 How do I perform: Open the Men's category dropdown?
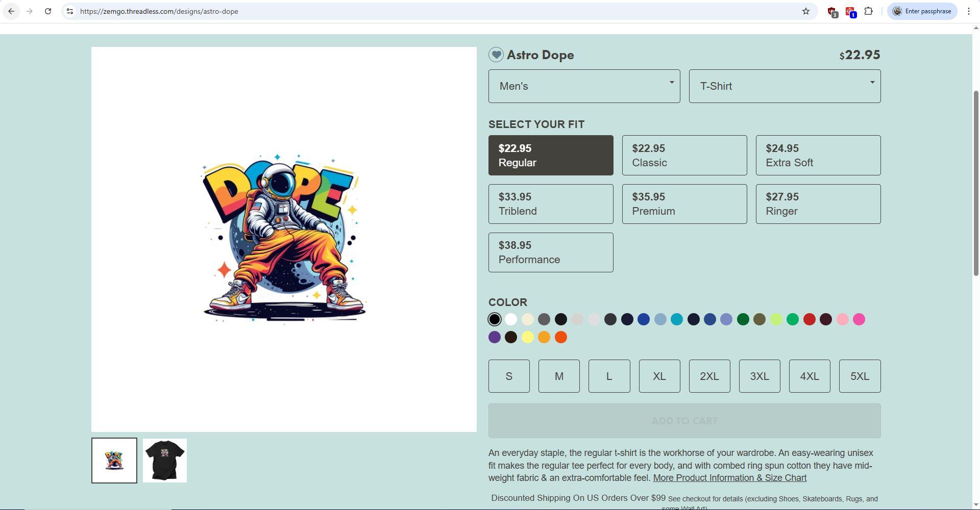tap(584, 86)
